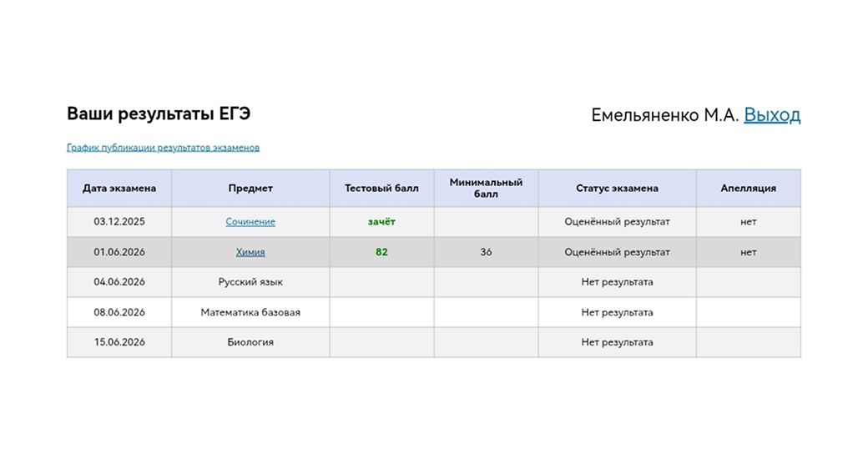The width and height of the screenshot is (868, 469).
Task: Click the Выход logout link
Action: pyautogui.click(x=772, y=114)
